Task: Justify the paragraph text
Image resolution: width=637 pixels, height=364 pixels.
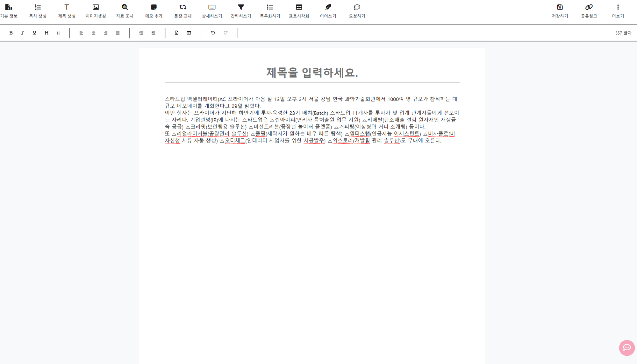Action: point(118,33)
